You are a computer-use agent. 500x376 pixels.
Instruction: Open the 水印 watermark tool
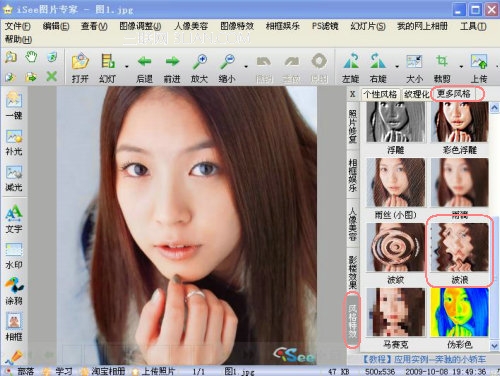[x=14, y=256]
